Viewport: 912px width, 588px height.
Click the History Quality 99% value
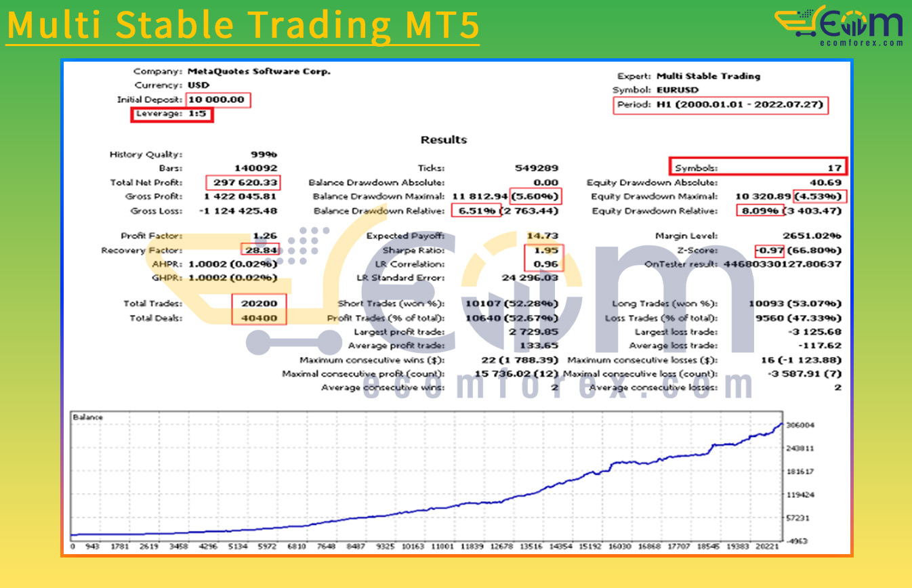tap(264, 154)
